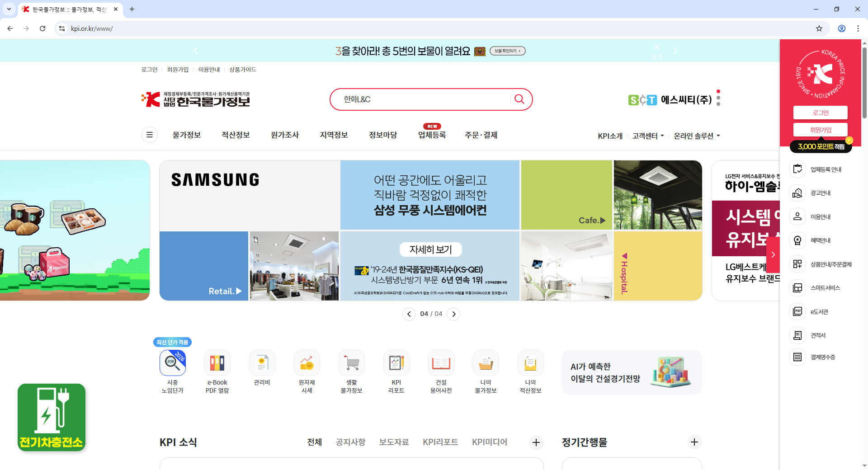Click the sidebar 회원가입 button
868x470 pixels.
click(x=821, y=130)
